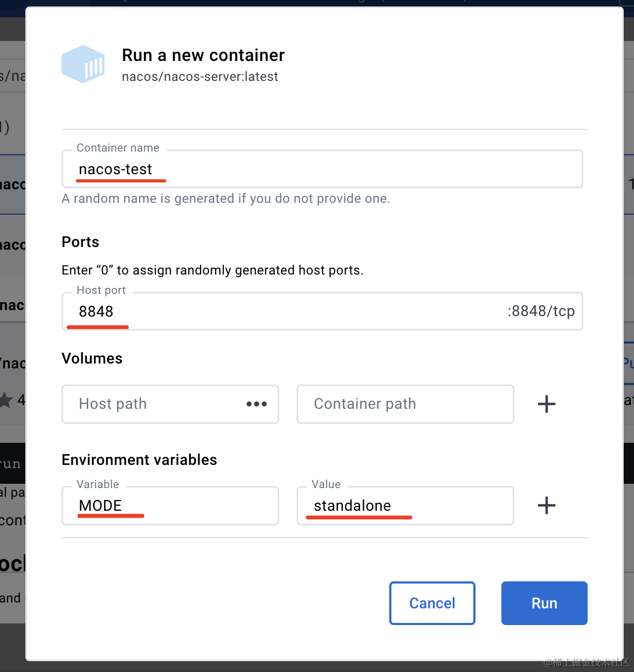634x672 pixels.
Task: Click the container image icon in the header
Action: coord(83,64)
